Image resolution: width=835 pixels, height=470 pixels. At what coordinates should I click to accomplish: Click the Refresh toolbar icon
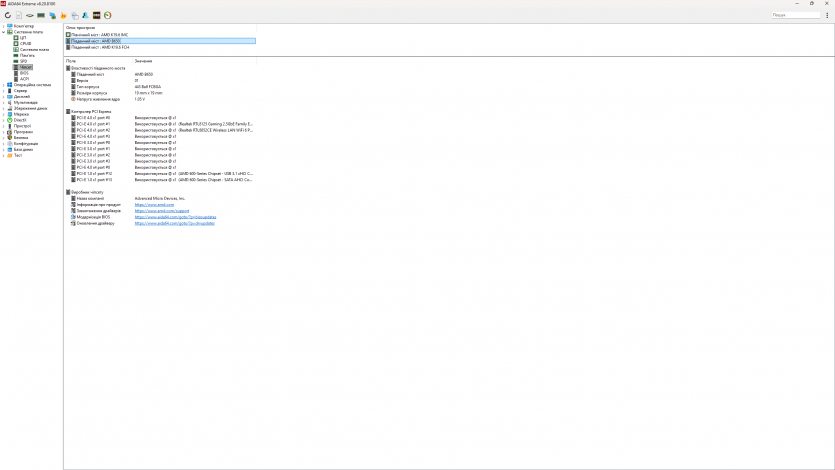point(8,15)
